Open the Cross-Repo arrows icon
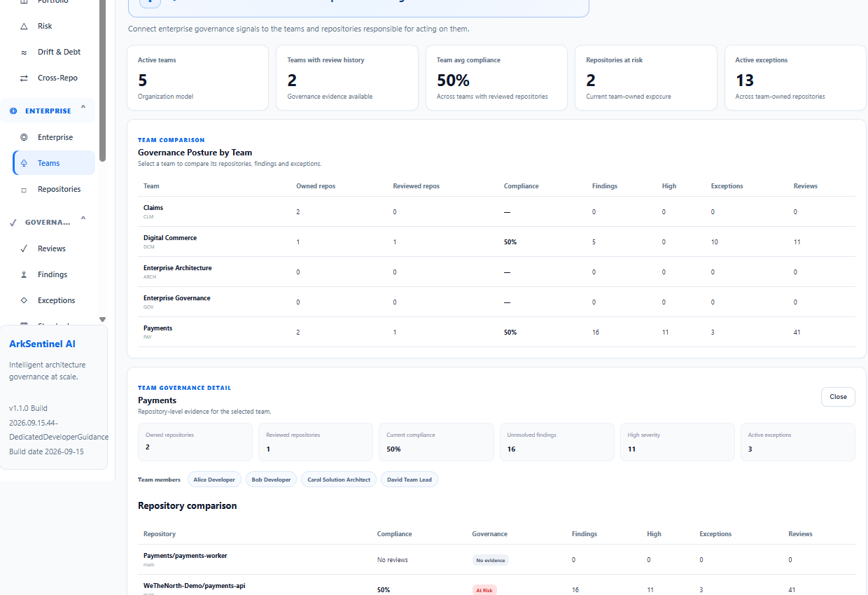Image resolution: width=868 pixels, height=595 pixels. [x=24, y=78]
